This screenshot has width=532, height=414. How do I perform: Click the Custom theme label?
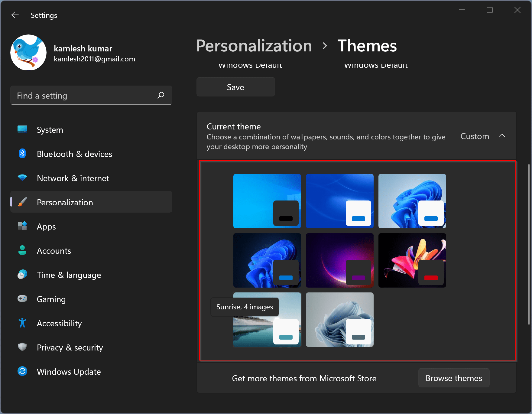(x=475, y=136)
